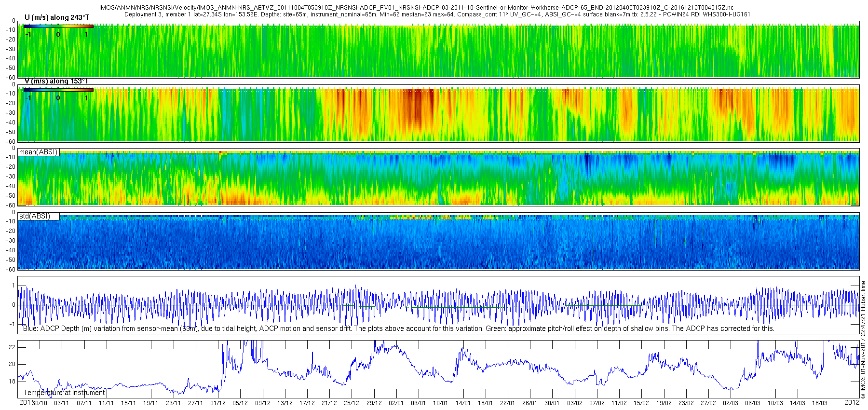Click the V velocity colorbar
This screenshot has height=410, width=868.
coord(59,90)
